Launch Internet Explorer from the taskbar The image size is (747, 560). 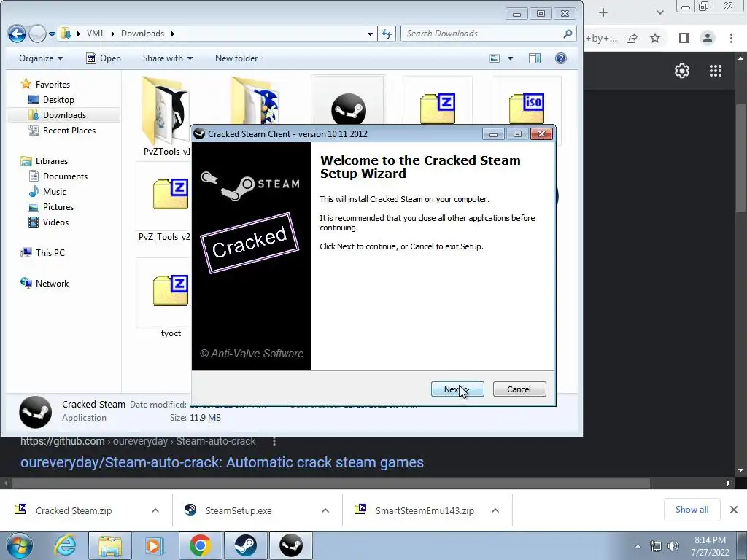point(65,545)
